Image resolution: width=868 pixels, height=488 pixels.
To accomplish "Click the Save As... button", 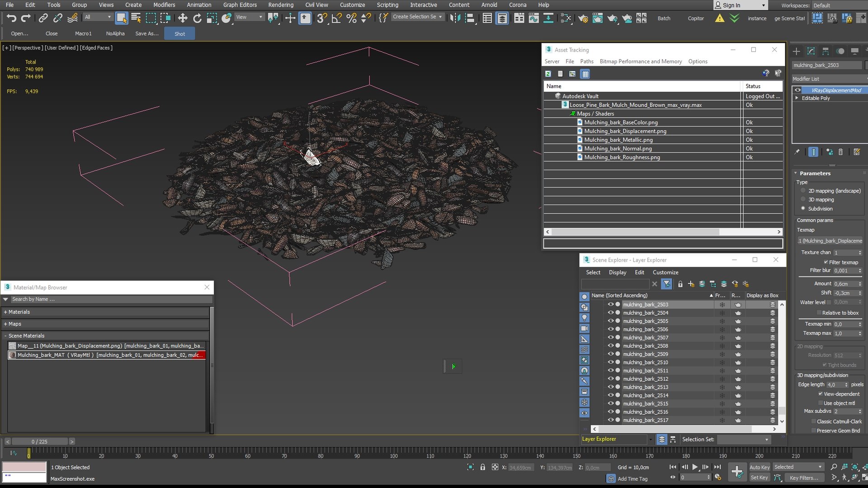I will click(147, 33).
